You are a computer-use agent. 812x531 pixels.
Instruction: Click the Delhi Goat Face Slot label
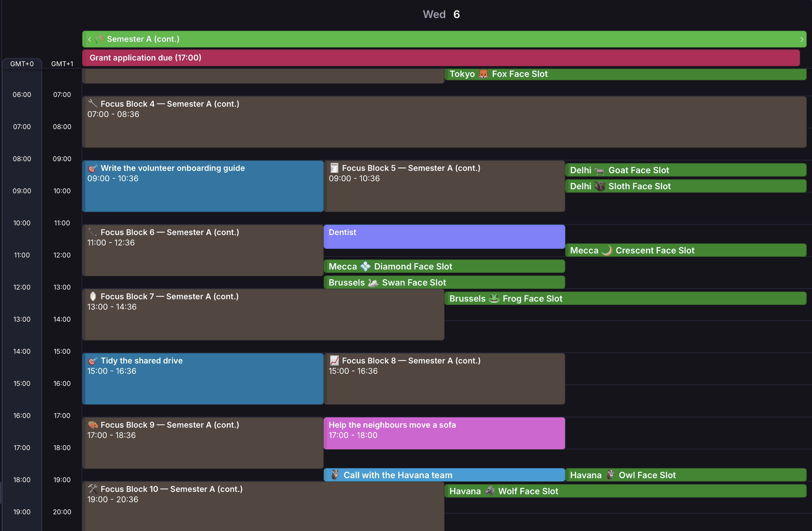coord(620,171)
